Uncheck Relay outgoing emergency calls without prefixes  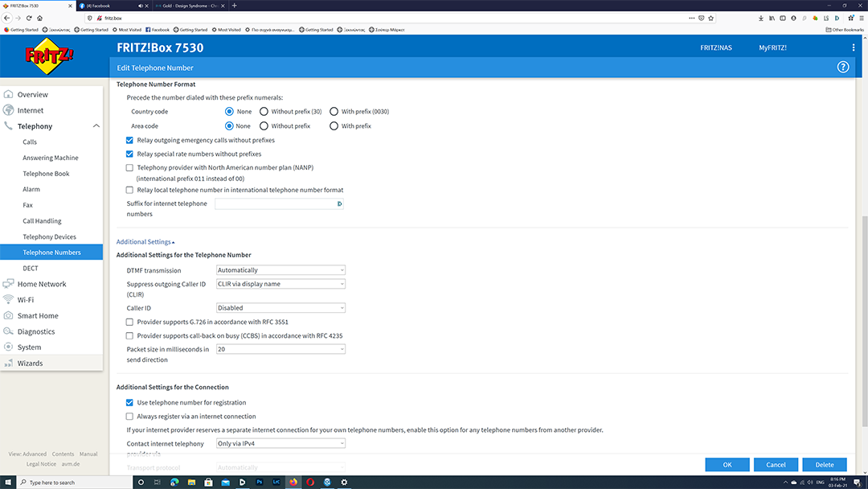(x=129, y=140)
